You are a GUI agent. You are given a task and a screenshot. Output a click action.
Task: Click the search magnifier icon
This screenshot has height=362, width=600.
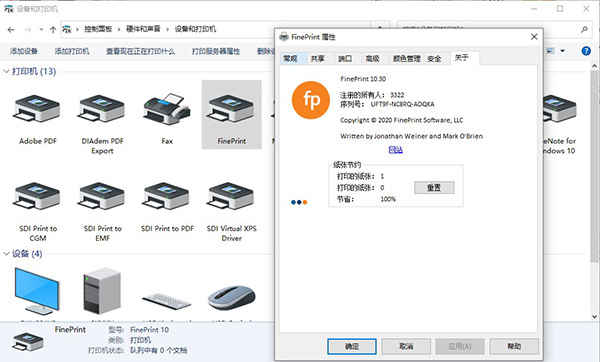584,29
